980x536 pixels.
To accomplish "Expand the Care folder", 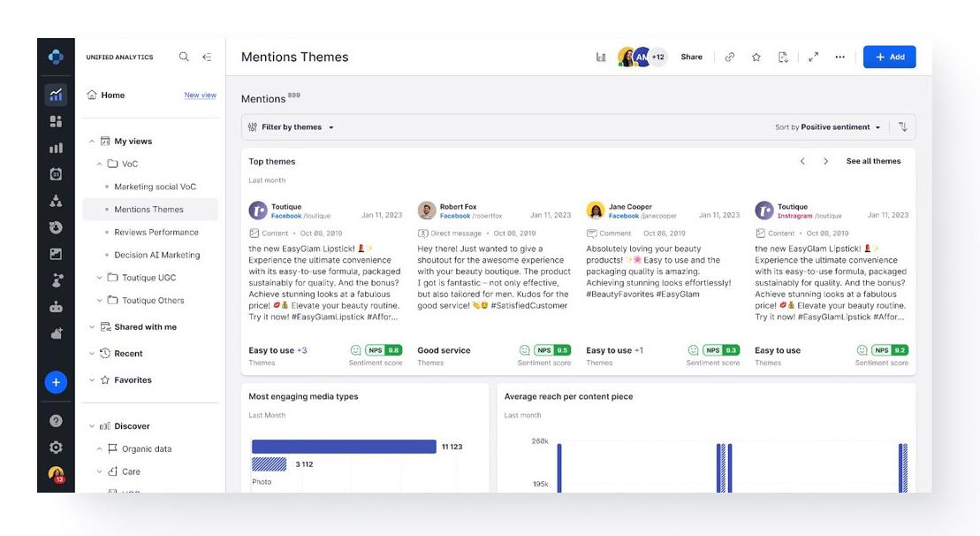I will tap(99, 471).
